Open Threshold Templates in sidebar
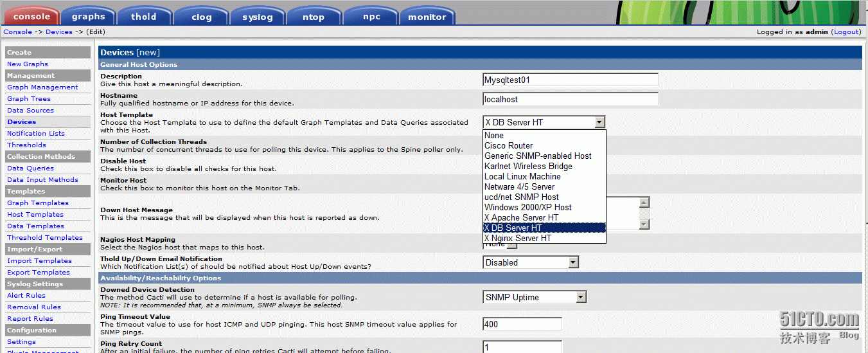 pos(45,237)
